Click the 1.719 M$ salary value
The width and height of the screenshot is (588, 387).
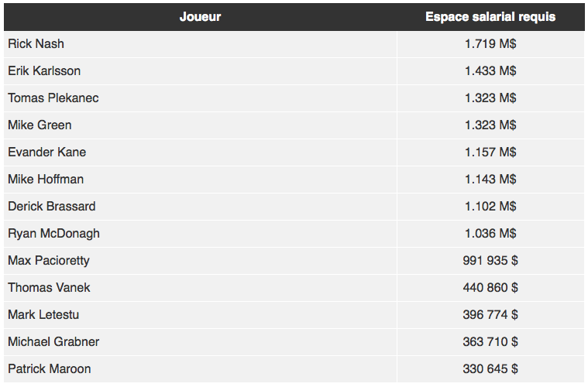[490, 44]
